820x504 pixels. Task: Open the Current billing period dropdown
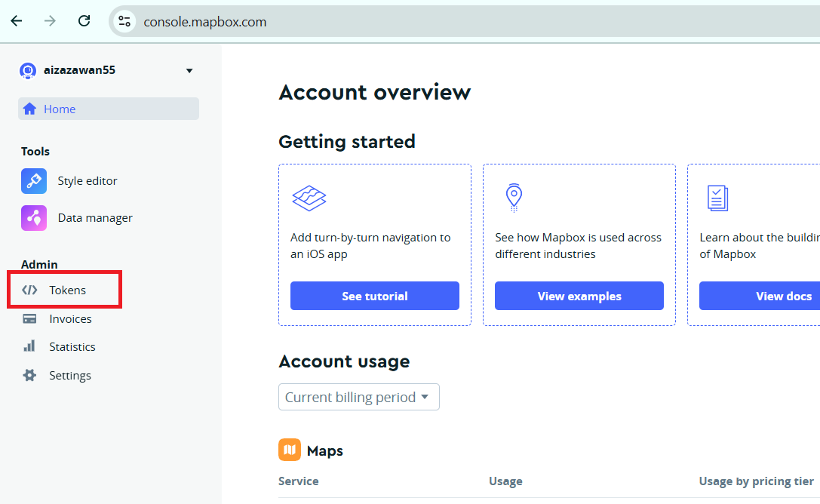(358, 397)
